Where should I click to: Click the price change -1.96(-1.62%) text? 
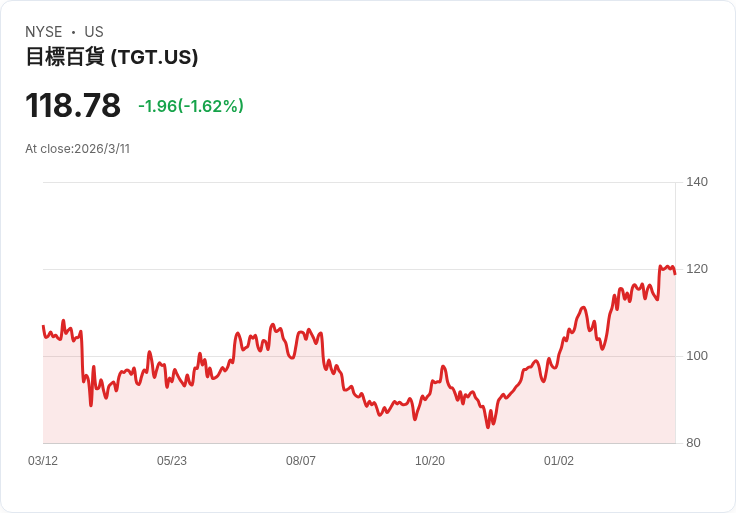point(191,106)
